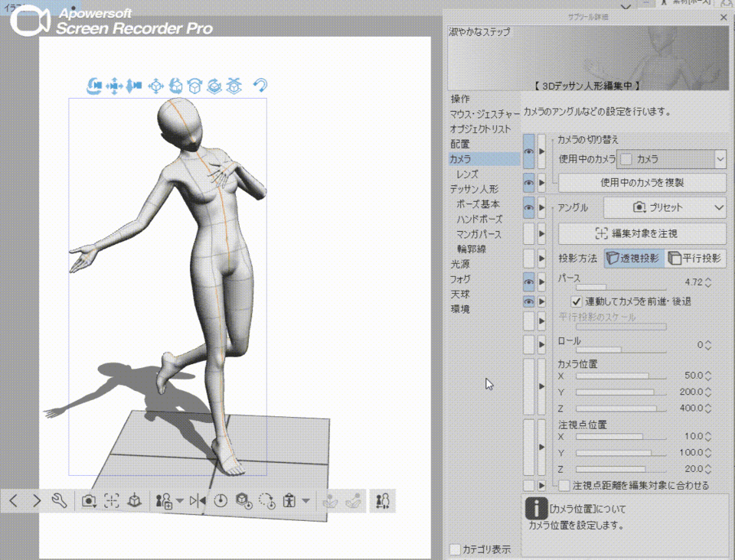Toggle eye icon beside 使用中のカメラを複製
The height and width of the screenshot is (560, 735).
529,183
